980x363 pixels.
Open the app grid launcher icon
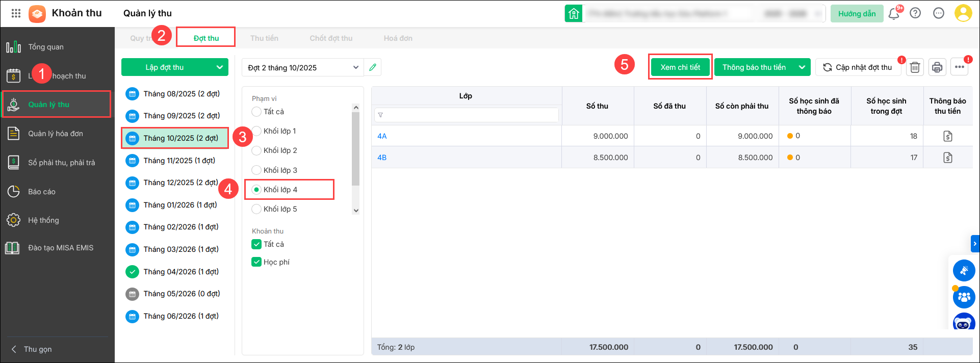pos(16,13)
